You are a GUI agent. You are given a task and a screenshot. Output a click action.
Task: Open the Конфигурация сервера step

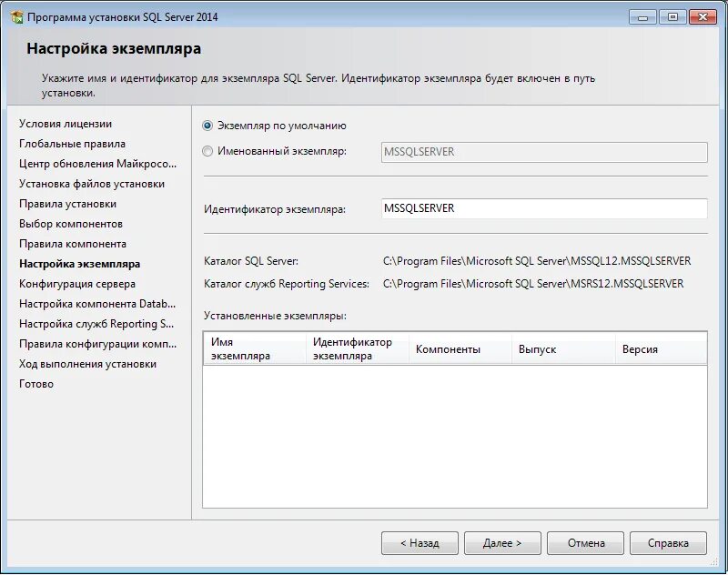[x=77, y=284]
